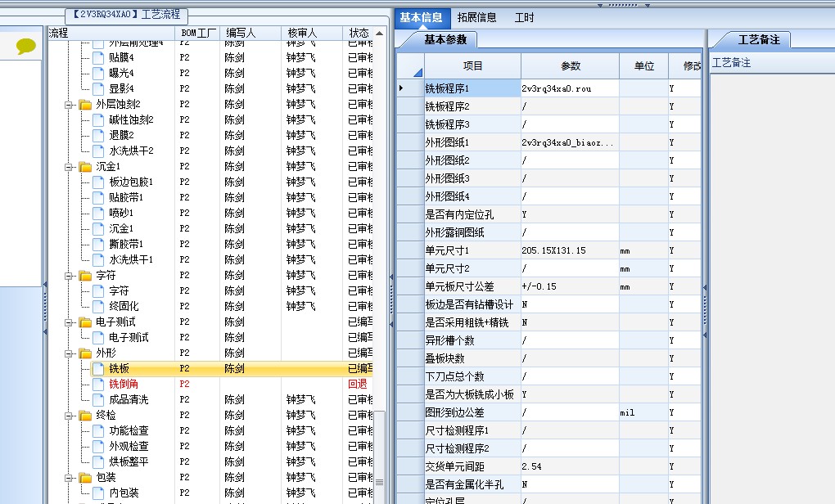Click the document icon beside 曝光4
The width and height of the screenshot is (835, 504).
(x=98, y=73)
